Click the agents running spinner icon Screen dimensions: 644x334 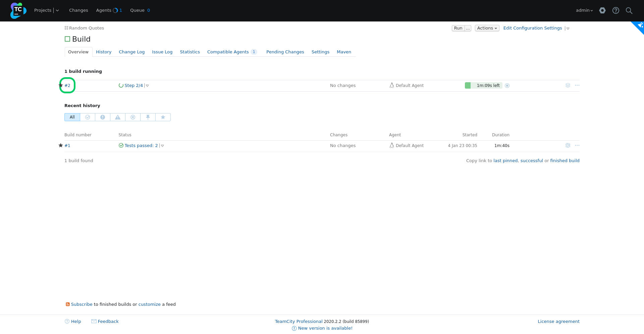coord(115,10)
